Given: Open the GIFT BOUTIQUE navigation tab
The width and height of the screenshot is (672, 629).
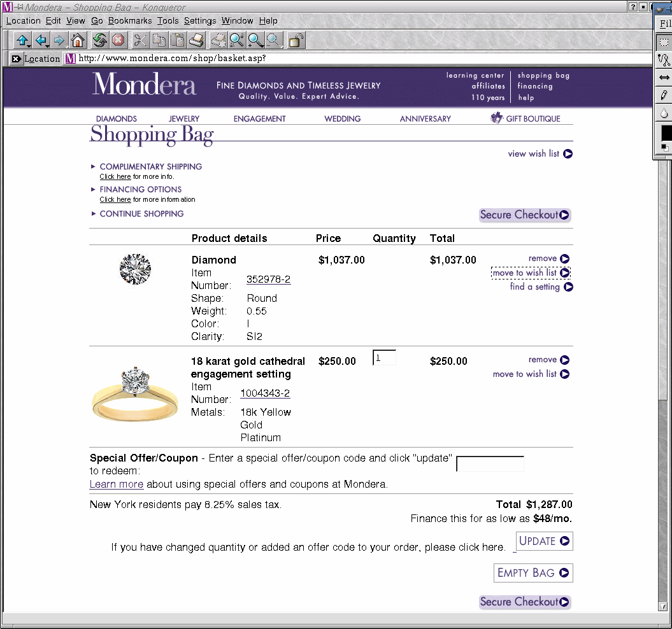Looking at the screenshot, I should click(525, 118).
